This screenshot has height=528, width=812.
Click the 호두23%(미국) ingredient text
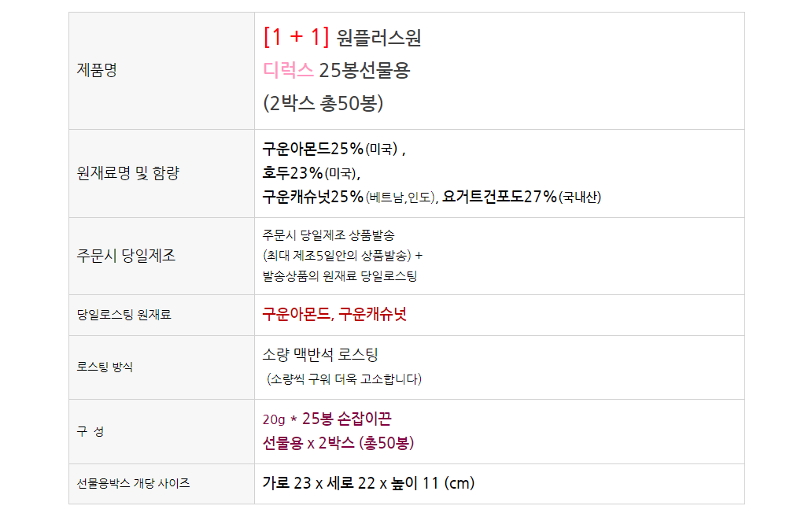point(310,172)
